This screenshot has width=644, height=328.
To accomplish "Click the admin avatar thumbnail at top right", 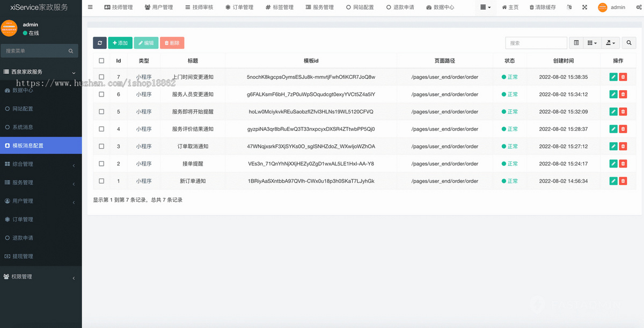I will click(x=602, y=7).
